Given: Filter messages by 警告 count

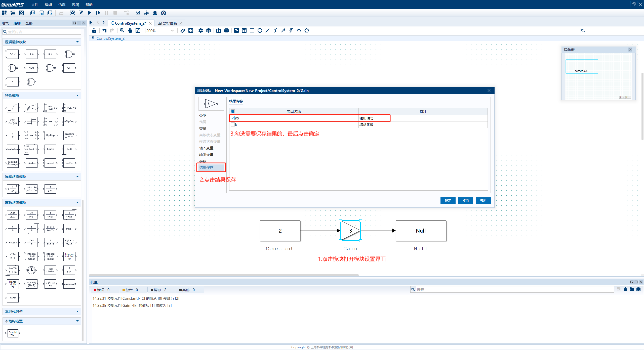Looking at the screenshot, I should (130, 290).
